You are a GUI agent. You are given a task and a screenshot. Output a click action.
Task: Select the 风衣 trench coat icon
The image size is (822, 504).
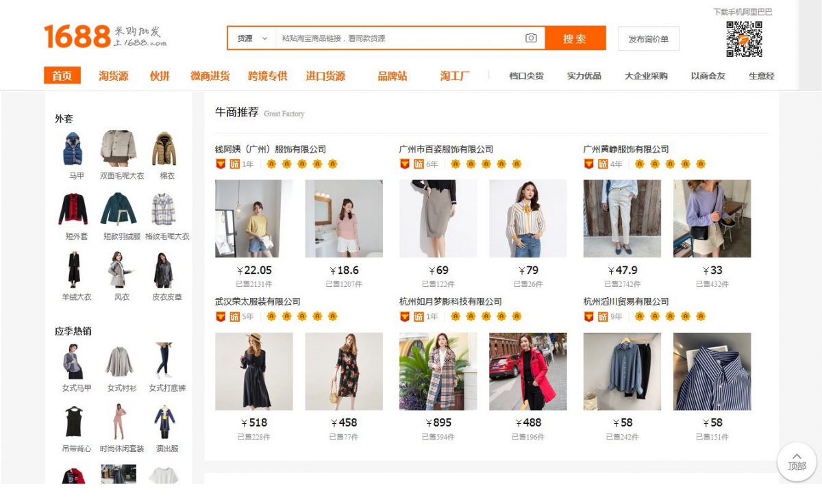pyautogui.click(x=119, y=270)
